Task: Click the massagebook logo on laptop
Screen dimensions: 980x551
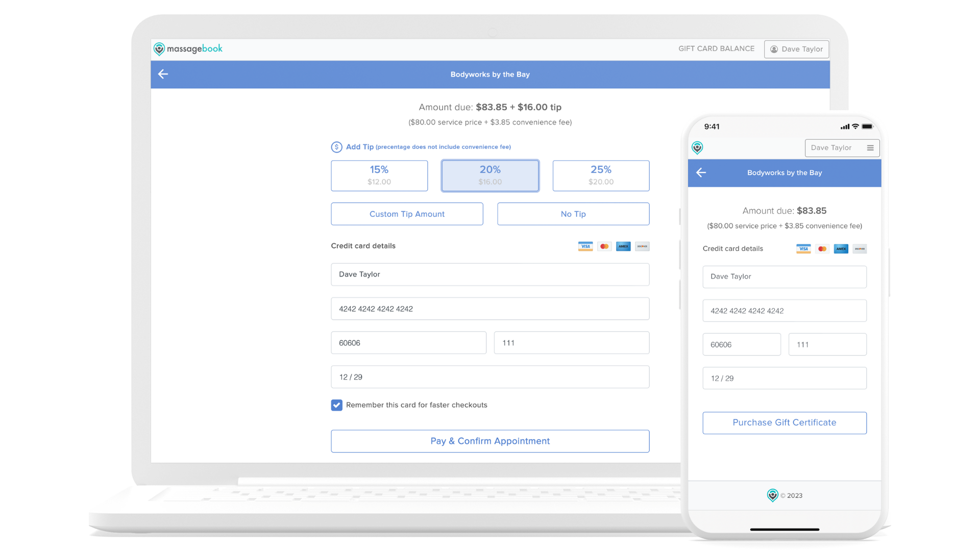Action: (188, 49)
